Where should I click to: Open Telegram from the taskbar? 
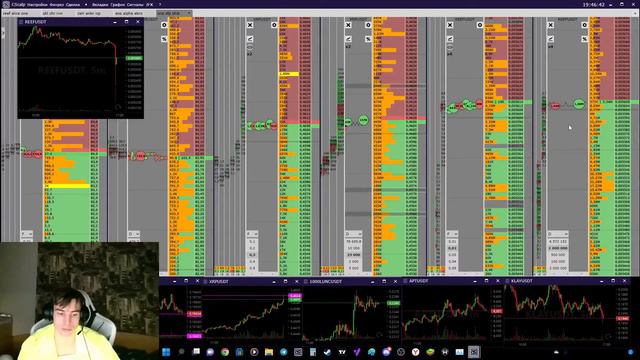point(283,352)
